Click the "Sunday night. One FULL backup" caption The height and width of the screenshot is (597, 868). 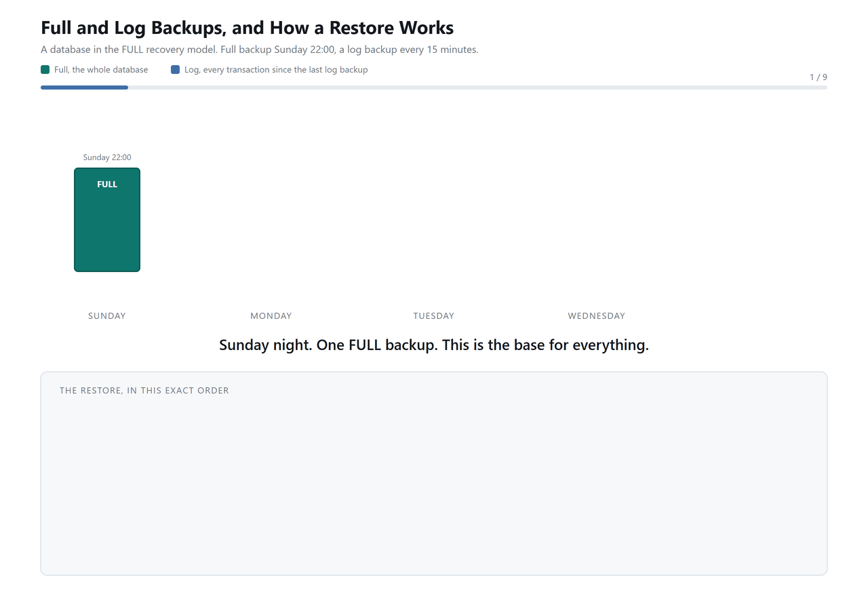point(434,345)
